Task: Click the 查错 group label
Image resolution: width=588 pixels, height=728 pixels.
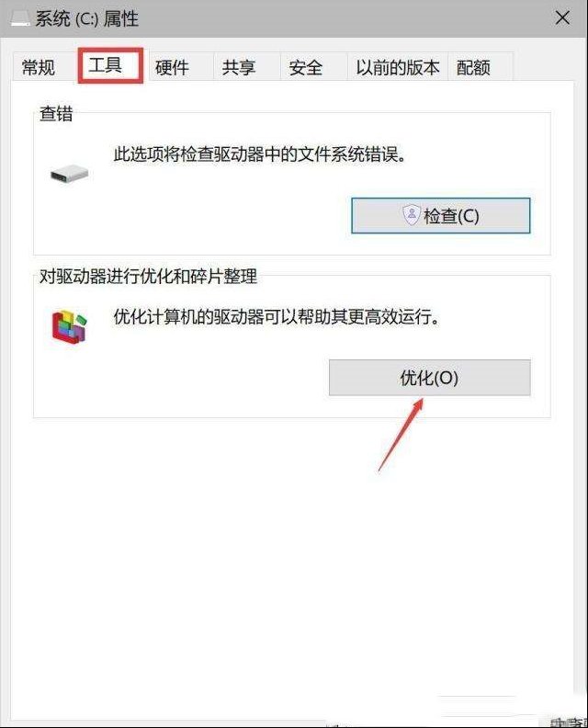Action: tap(56, 113)
